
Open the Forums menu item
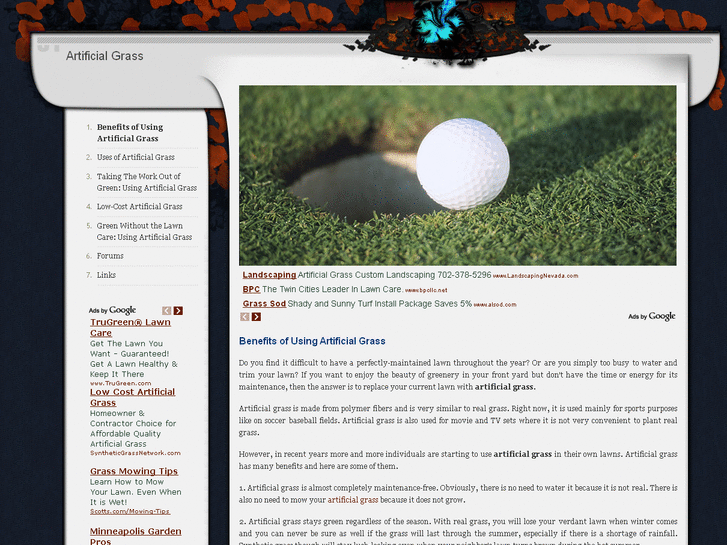coord(110,256)
